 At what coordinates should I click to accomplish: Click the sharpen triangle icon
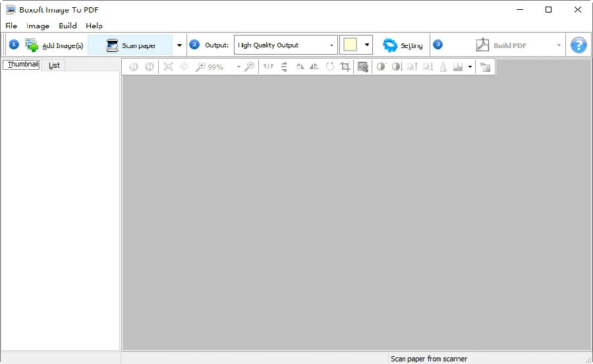click(x=443, y=66)
